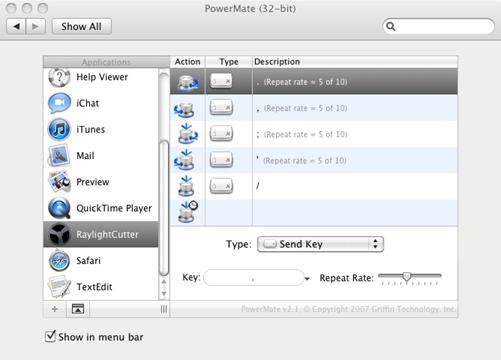Click the magnifying glass search icon
Image resolution: width=501 pixels, height=360 pixels.
pos(391,26)
